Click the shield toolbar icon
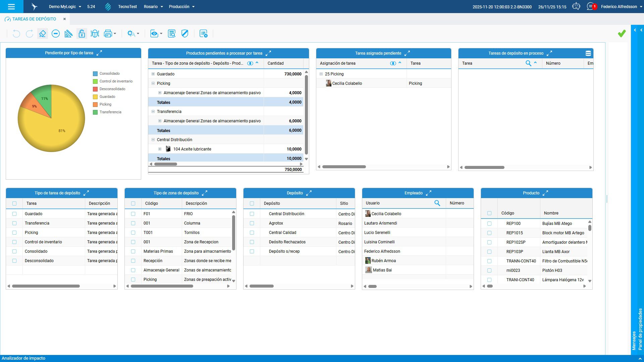The width and height of the screenshot is (644, 362). (185, 34)
